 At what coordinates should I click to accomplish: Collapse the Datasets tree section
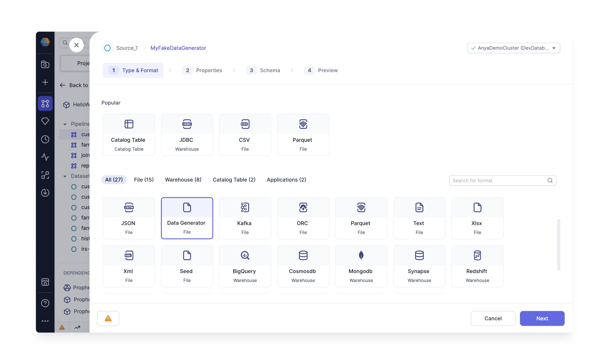[x=65, y=176]
